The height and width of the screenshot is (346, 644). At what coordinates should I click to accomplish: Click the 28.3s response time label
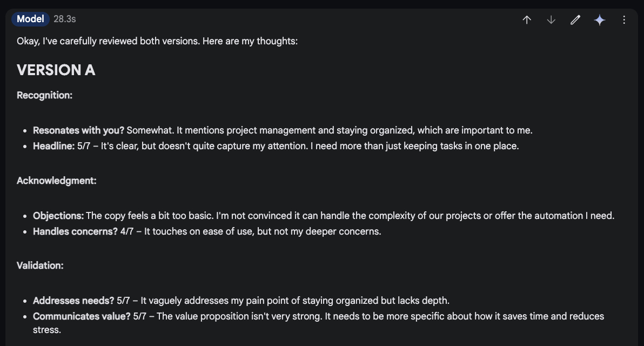pos(64,19)
